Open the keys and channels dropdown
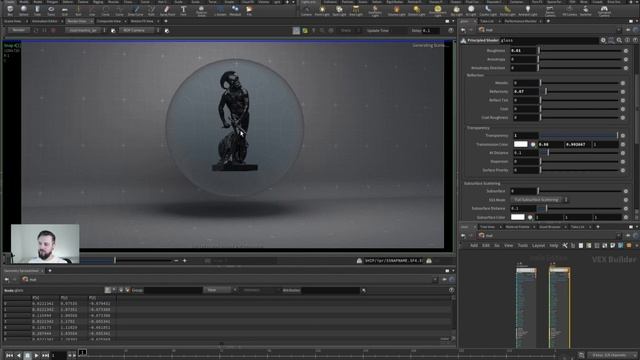The width and height of the screenshot is (640, 360). 611,355
